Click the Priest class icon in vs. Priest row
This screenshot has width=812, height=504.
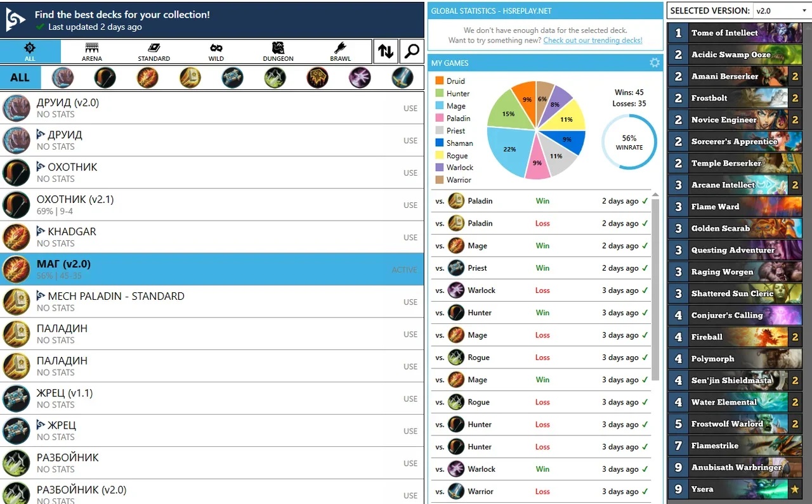(456, 268)
